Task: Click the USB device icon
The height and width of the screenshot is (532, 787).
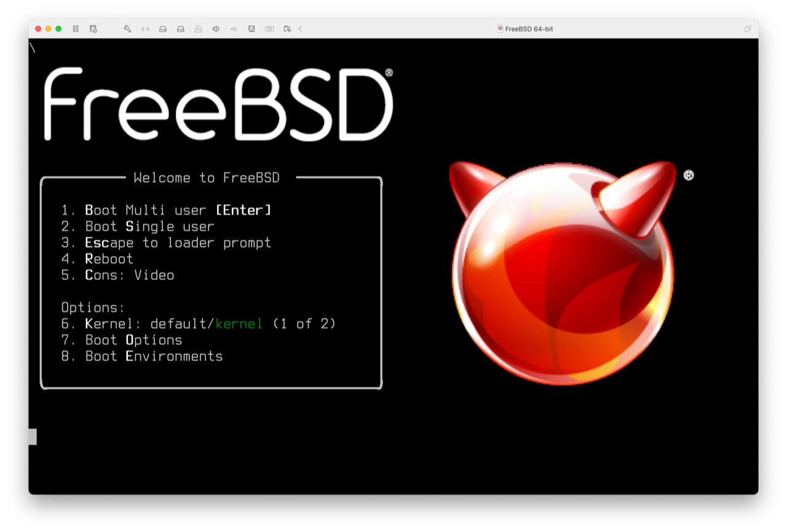Action: tap(234, 29)
